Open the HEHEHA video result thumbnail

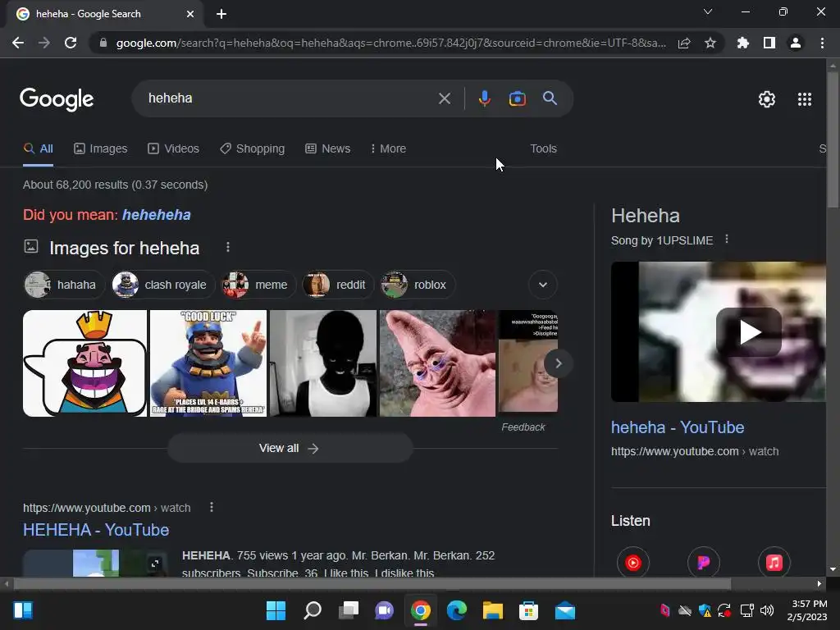click(95, 563)
